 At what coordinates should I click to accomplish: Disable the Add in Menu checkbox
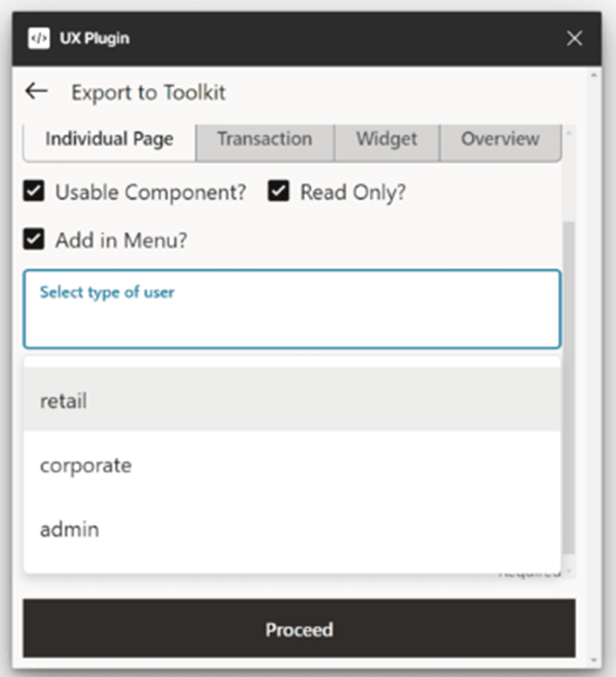34,240
